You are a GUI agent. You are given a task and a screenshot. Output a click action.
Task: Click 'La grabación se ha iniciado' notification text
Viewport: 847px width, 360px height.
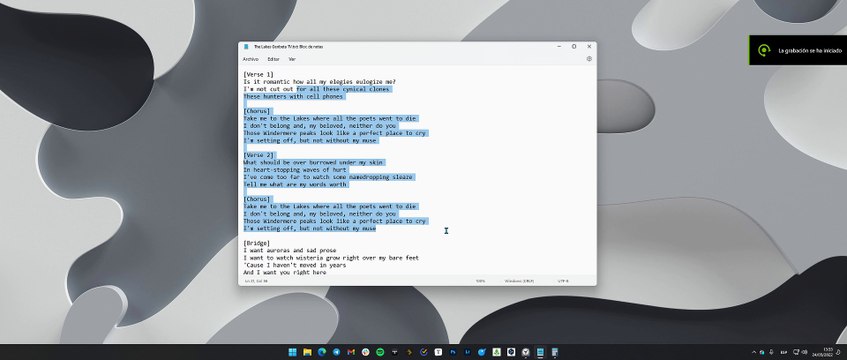[x=810, y=50]
